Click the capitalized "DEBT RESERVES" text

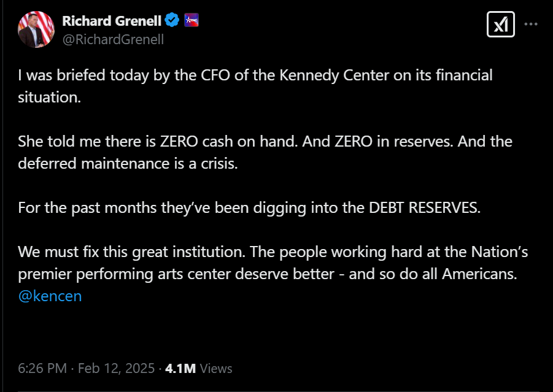pyautogui.click(x=423, y=207)
